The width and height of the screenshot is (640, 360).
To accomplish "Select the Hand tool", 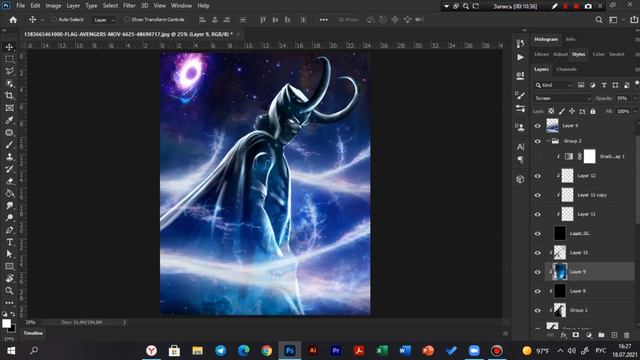I will pos(9,278).
